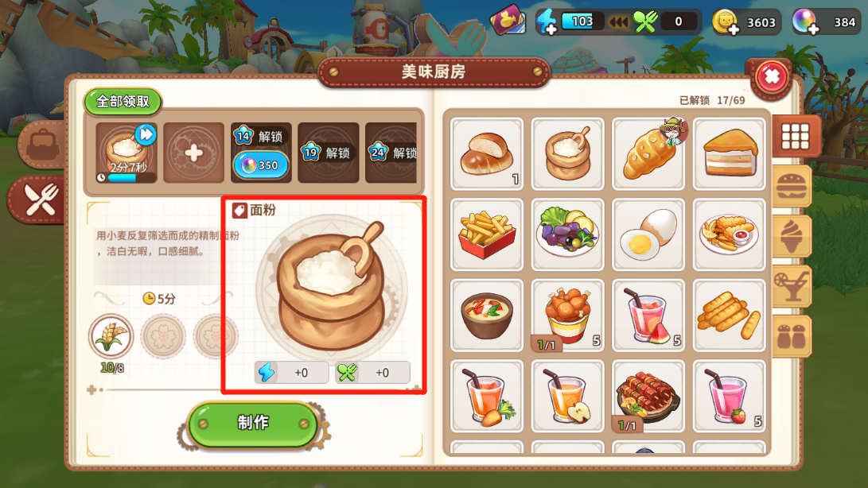Image resolution: width=868 pixels, height=488 pixels.
Task: Show all recipes with the grid tab
Action: pos(795,137)
